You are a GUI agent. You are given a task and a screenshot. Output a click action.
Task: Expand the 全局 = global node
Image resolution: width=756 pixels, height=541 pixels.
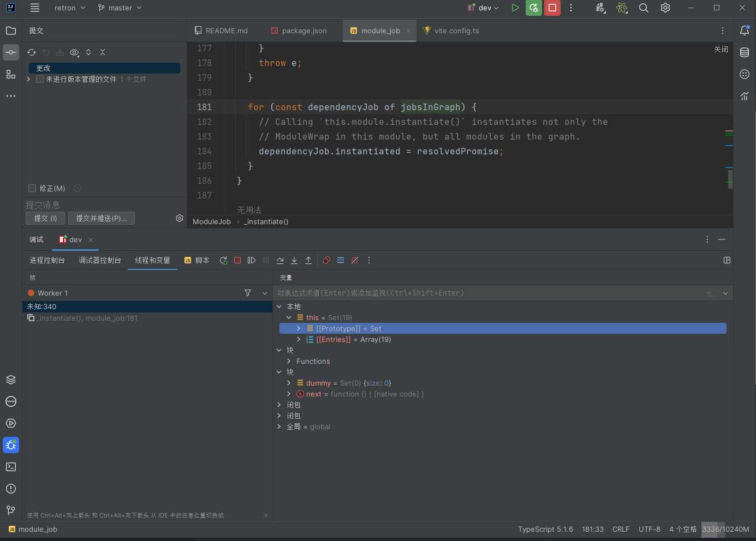pyautogui.click(x=279, y=426)
